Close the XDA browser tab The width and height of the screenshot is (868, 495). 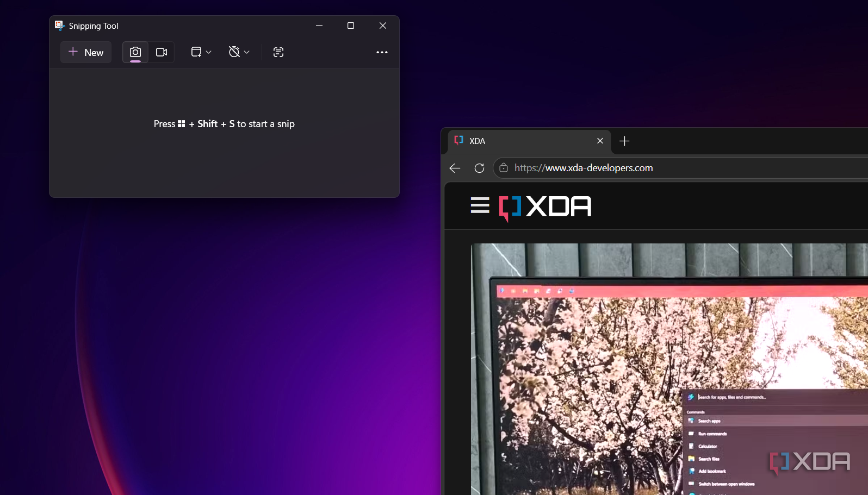600,141
